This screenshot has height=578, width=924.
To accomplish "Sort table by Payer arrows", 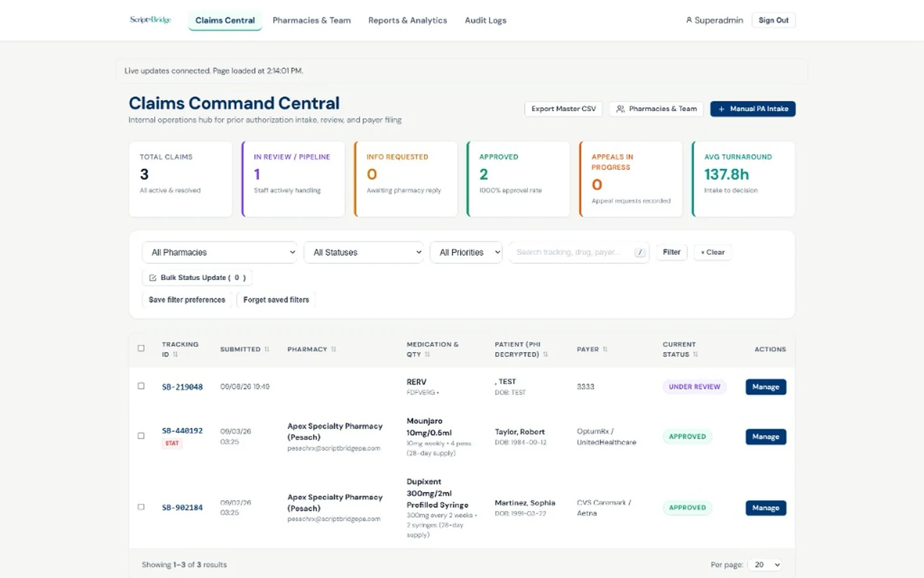I will tap(605, 349).
